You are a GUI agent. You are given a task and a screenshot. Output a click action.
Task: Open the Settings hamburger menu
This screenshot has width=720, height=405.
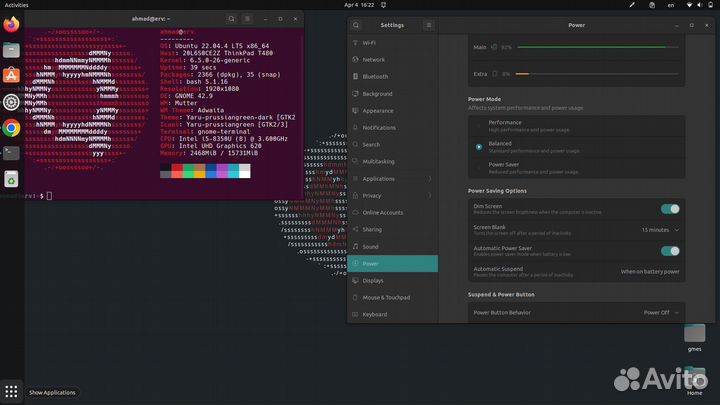click(x=428, y=25)
